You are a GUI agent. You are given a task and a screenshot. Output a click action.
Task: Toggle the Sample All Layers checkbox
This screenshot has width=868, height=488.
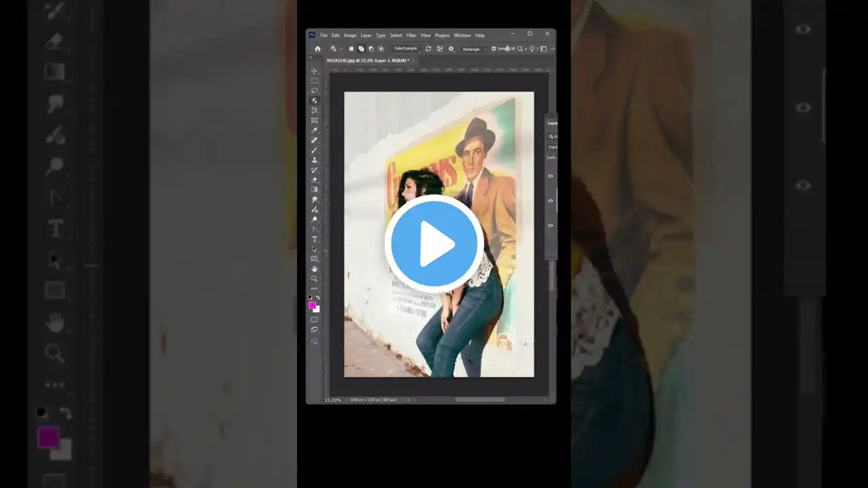[494, 49]
